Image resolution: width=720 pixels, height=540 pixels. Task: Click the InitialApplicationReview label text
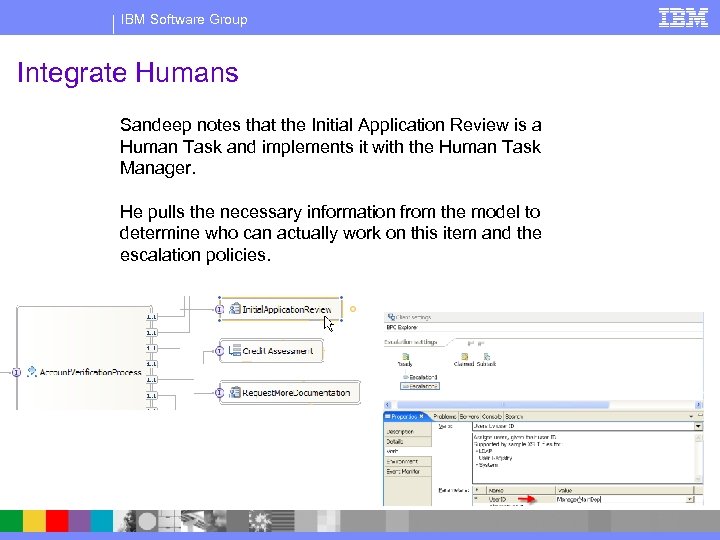(287, 309)
